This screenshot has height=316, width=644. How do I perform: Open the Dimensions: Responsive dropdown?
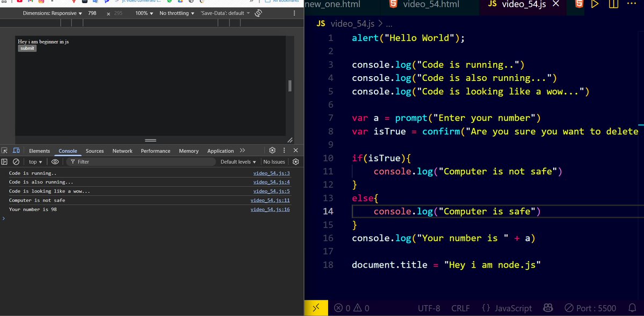pos(52,13)
